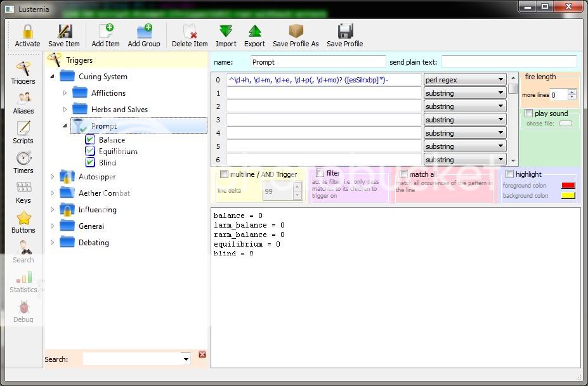Enable the highlight checkbox
The width and height of the screenshot is (588, 386).
coord(509,174)
